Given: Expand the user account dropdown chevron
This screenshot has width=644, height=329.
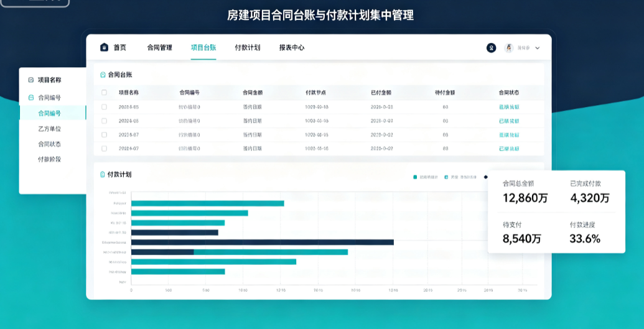Looking at the screenshot, I should pyautogui.click(x=537, y=48).
